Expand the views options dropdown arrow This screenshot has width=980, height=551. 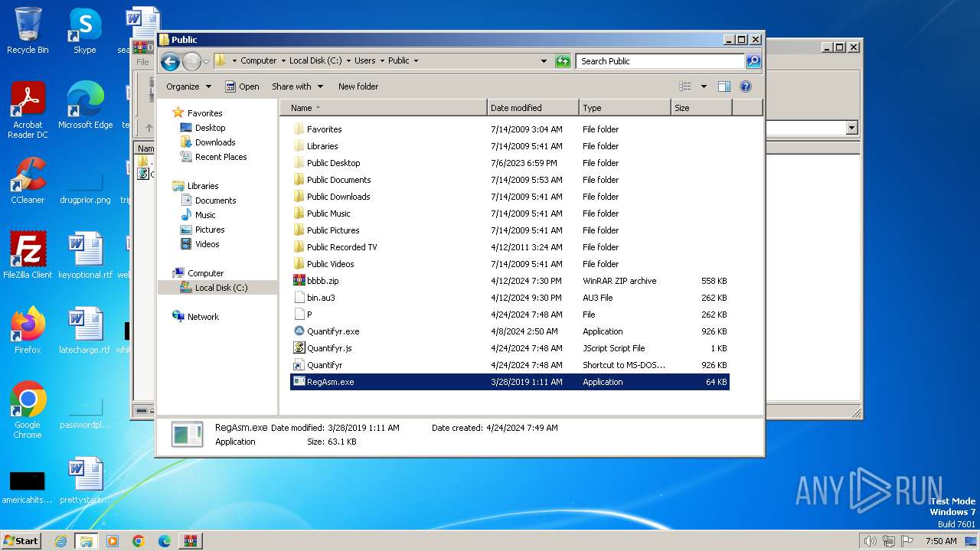[704, 86]
